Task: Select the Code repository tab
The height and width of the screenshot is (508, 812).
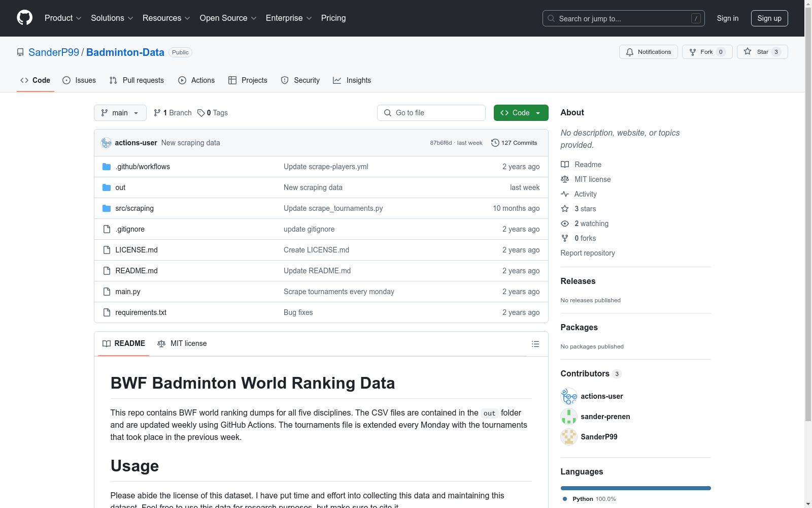Action: pos(36,80)
